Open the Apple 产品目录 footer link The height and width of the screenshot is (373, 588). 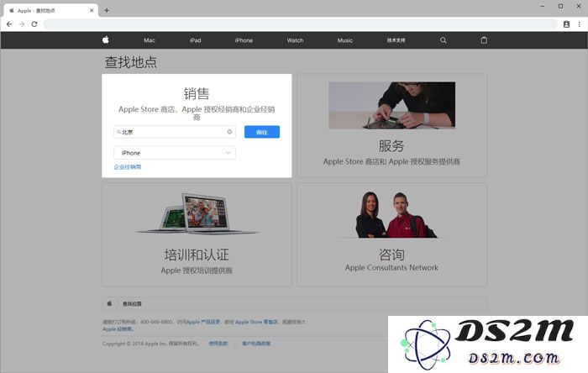203,322
